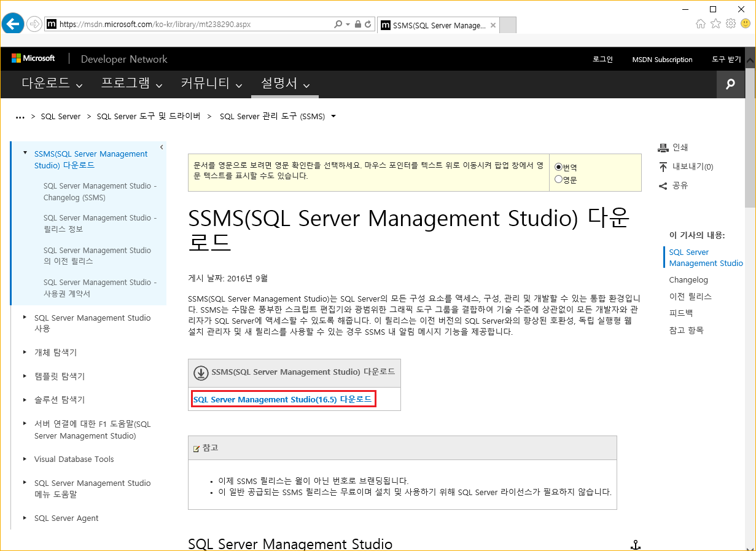Expand the breadcrumb ellipsis

click(x=20, y=117)
